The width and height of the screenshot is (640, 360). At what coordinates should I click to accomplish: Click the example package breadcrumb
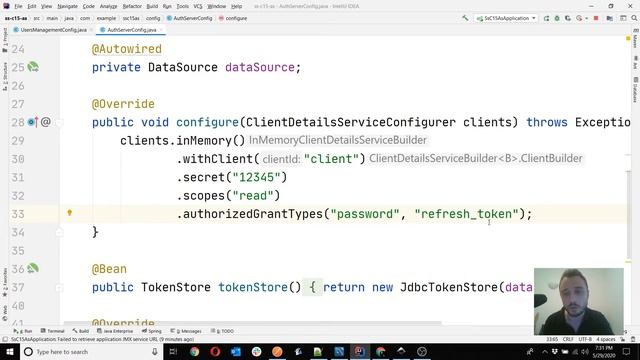point(106,18)
